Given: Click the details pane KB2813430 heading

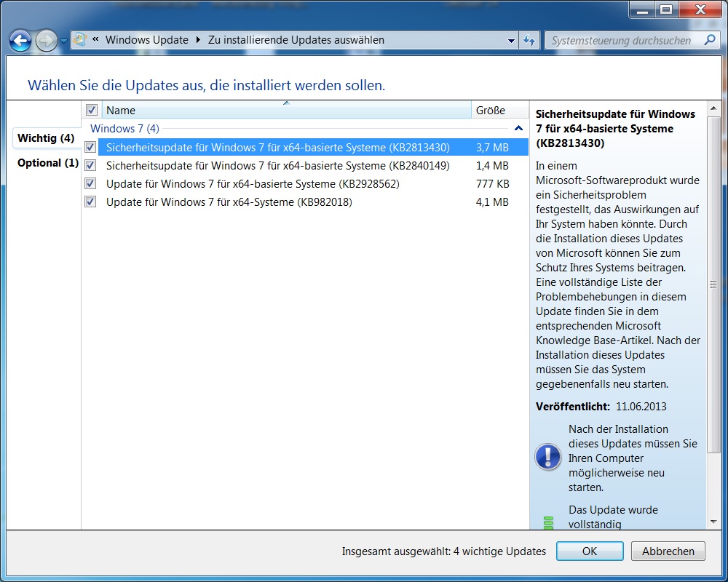Looking at the screenshot, I should pos(615,129).
